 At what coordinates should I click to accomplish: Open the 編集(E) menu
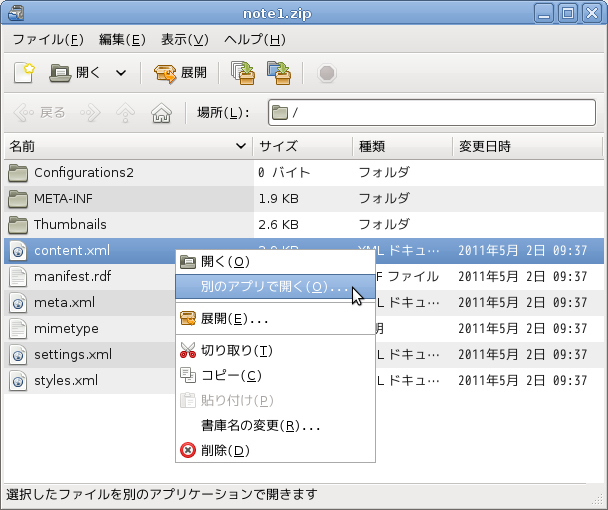tap(122, 40)
